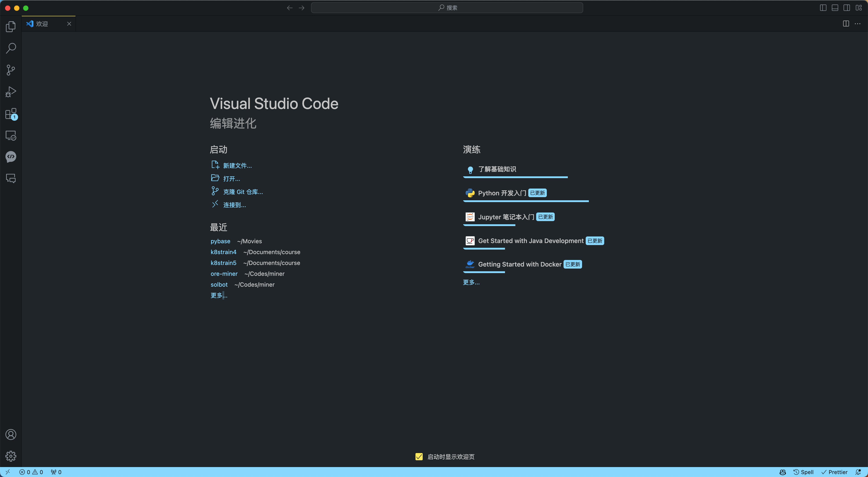Close the 欢迎 tab
The height and width of the screenshot is (477, 868).
pyautogui.click(x=69, y=24)
